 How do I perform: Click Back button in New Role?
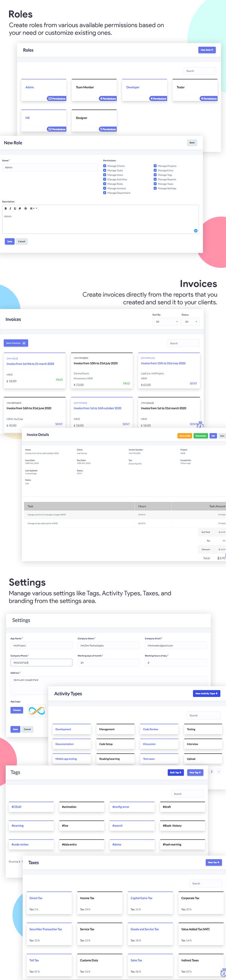[x=192, y=143]
